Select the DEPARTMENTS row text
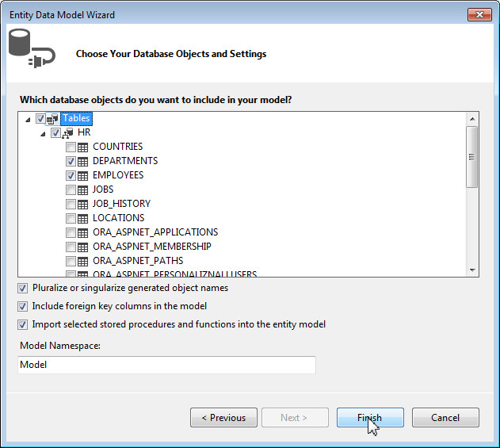 (x=125, y=161)
